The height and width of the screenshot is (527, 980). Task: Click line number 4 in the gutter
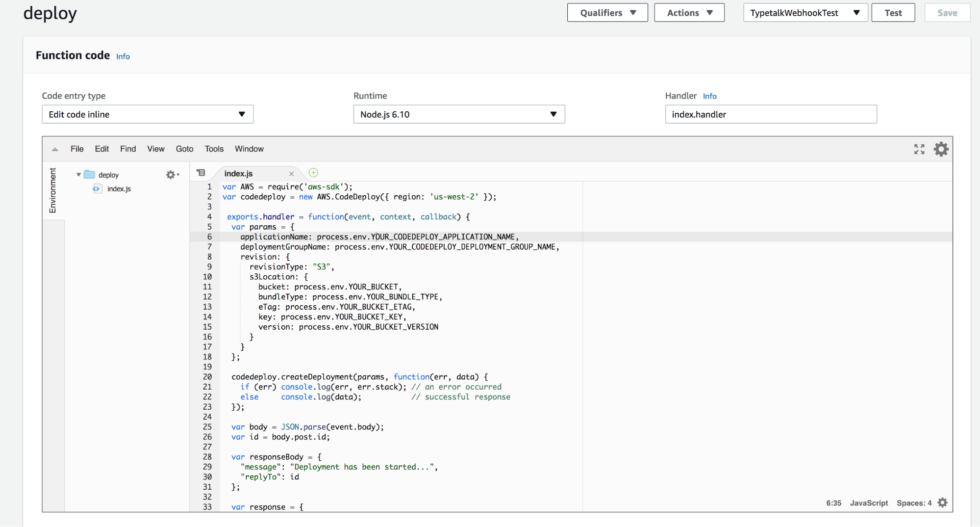pyautogui.click(x=209, y=217)
